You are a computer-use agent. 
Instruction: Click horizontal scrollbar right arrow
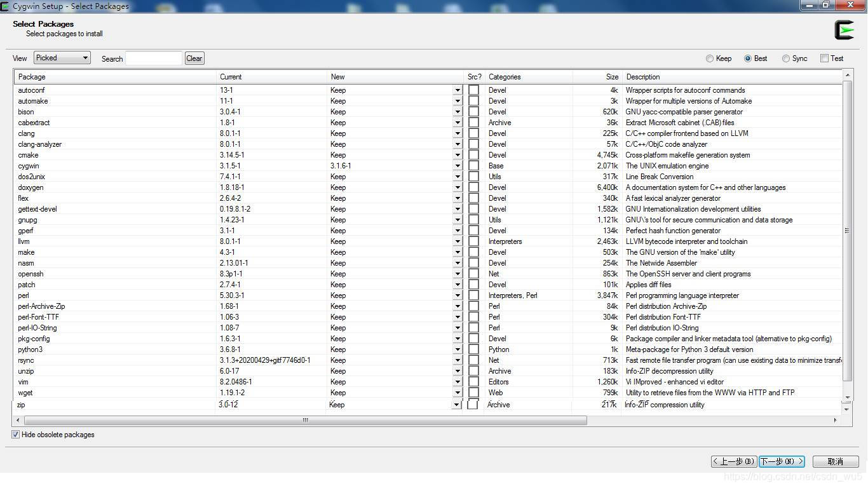coord(835,420)
